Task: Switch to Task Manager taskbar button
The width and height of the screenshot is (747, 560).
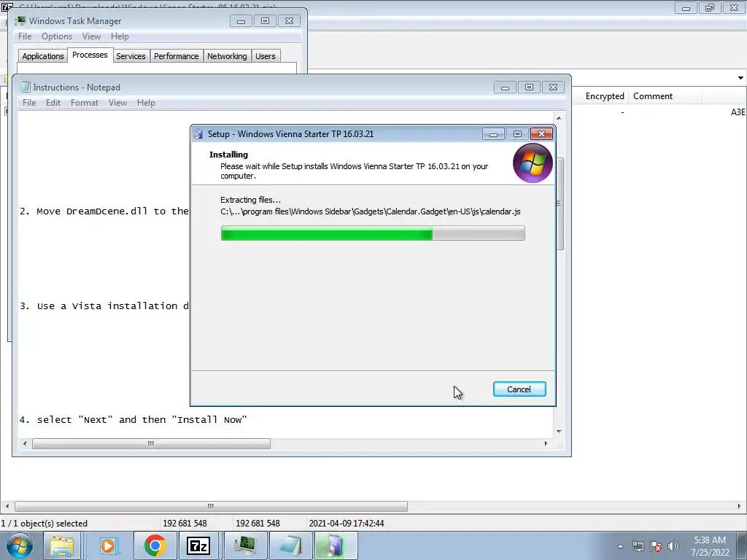Action: click(x=245, y=545)
